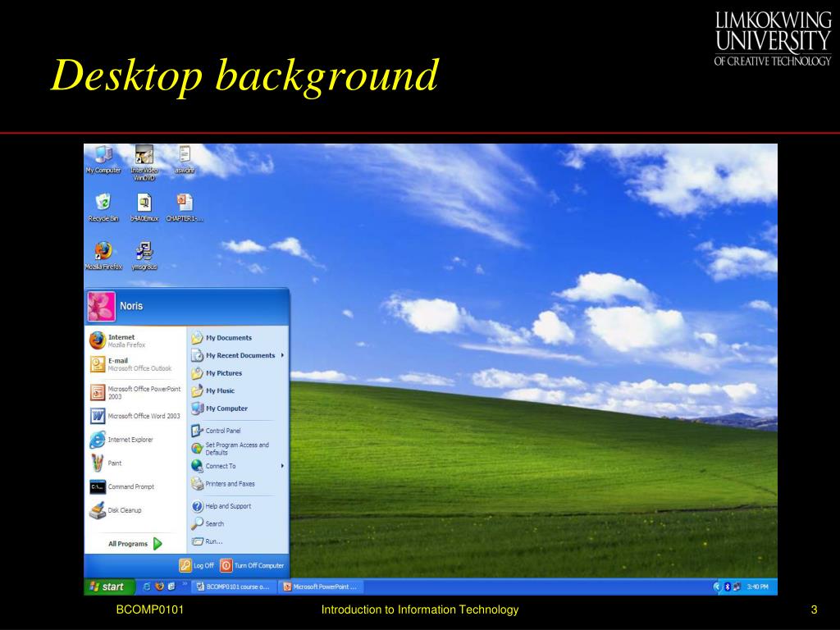Expand My Recent Documents submenu arrow
Image resolution: width=840 pixels, height=630 pixels.
282,355
